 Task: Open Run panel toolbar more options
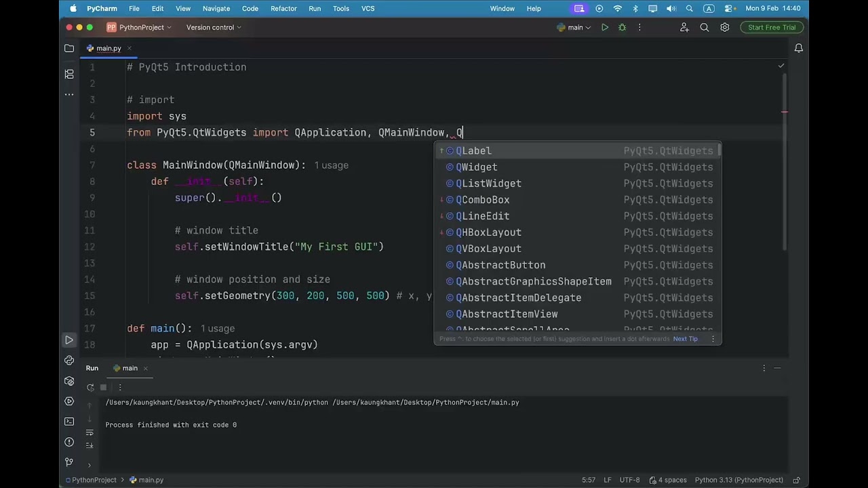pos(120,387)
